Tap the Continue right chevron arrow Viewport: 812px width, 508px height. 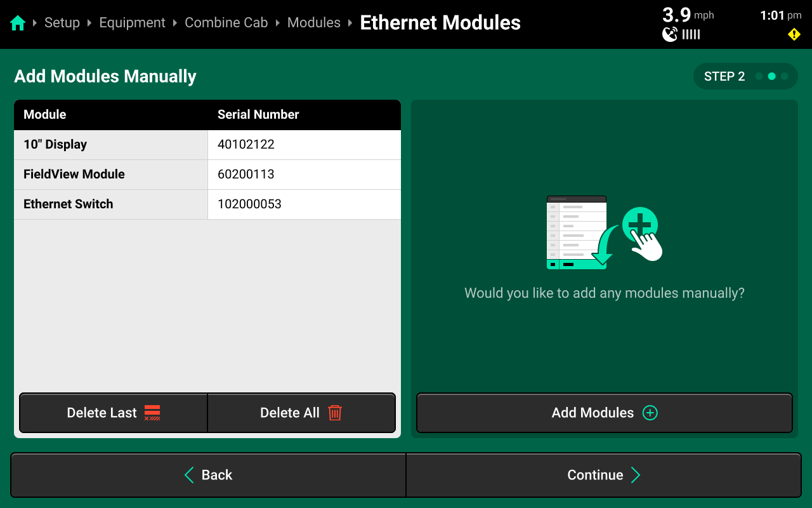coord(636,475)
